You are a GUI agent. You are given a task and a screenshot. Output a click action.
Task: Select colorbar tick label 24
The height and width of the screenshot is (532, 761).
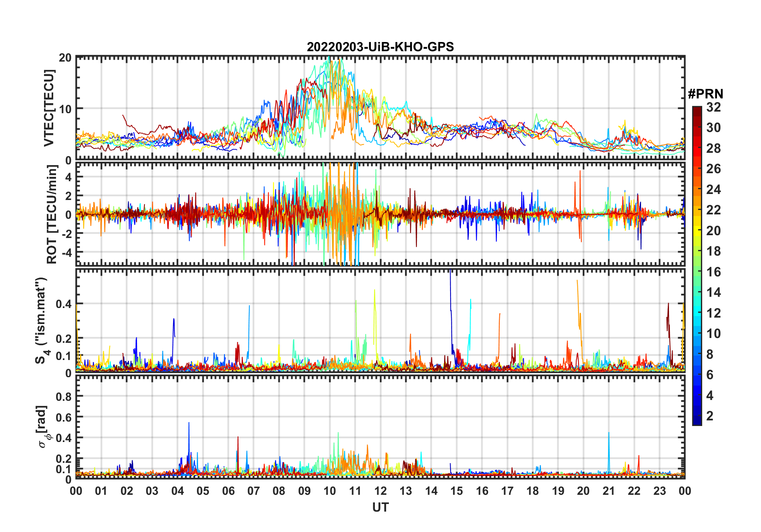tap(713, 190)
